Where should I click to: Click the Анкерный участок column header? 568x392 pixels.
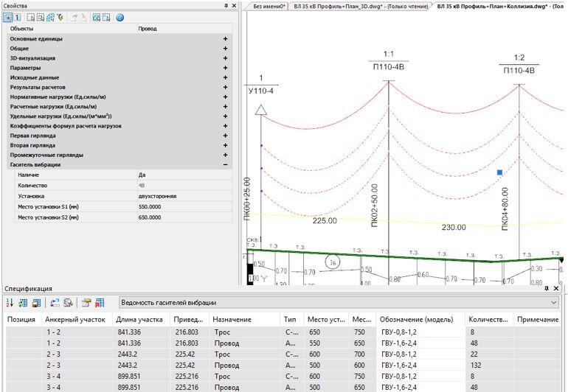click(75, 320)
